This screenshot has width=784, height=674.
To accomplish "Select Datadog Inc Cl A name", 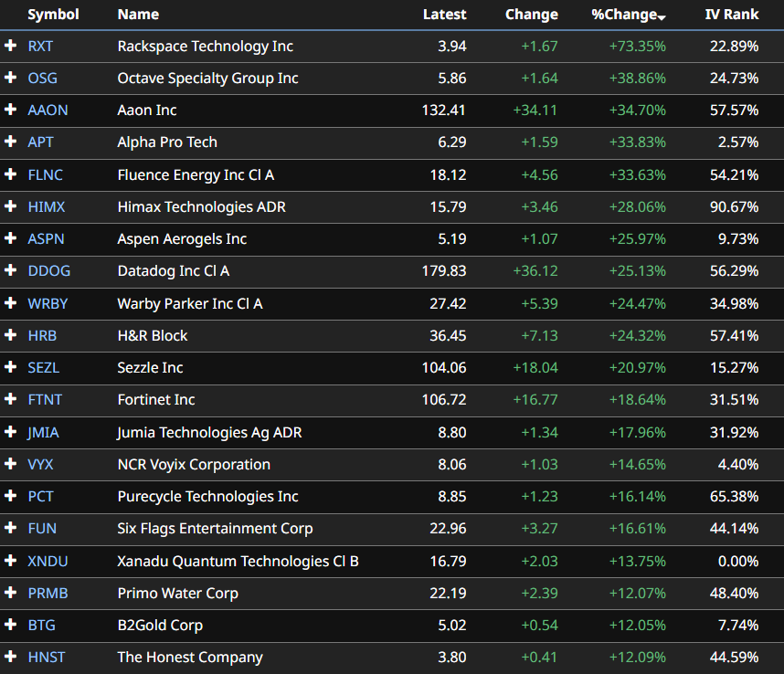I will click(174, 271).
